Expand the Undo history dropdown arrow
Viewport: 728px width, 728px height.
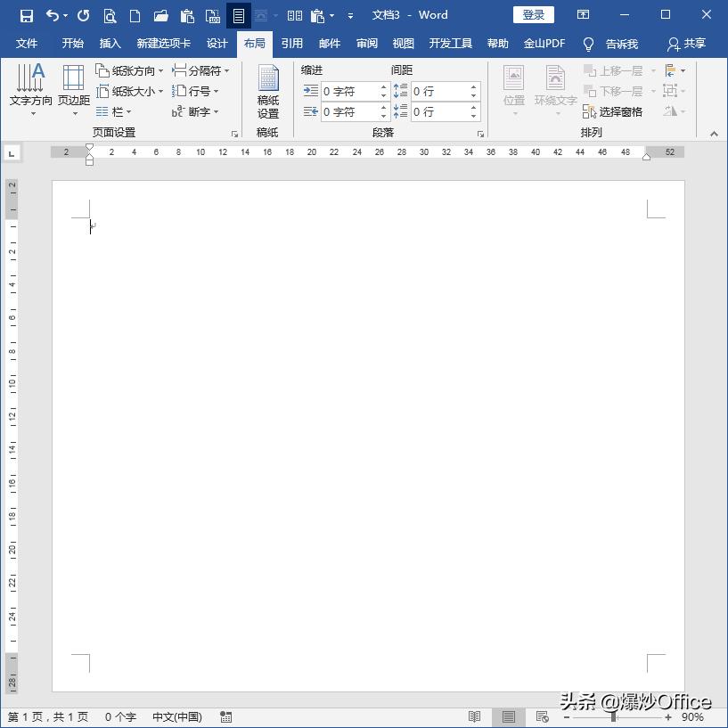coord(65,16)
